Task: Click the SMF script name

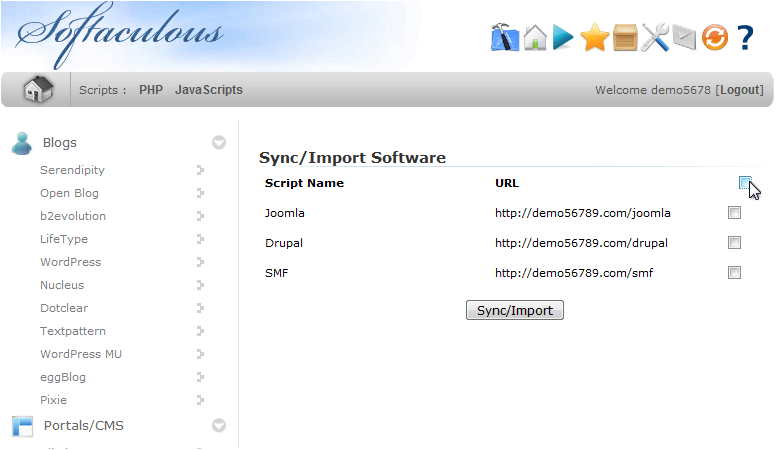Action: click(x=276, y=273)
